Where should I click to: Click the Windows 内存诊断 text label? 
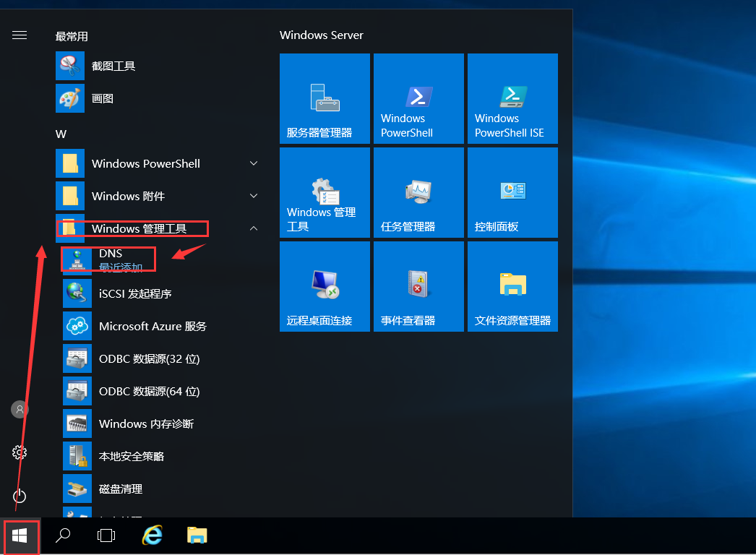(146, 424)
